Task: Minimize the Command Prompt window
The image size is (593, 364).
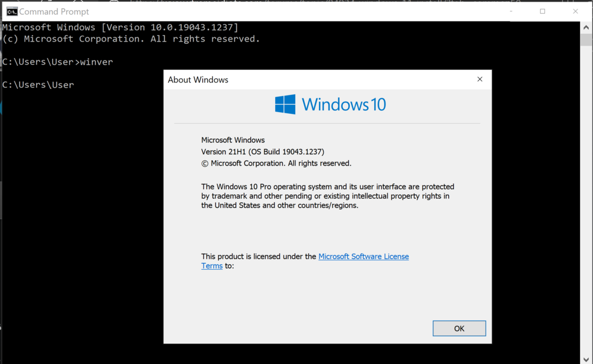Action: [509, 11]
